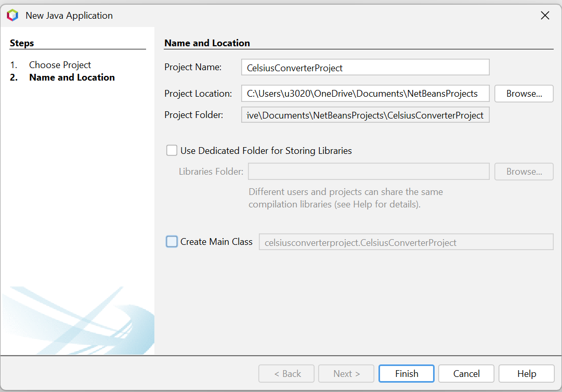Browse for the Project Location
Image resolution: width=562 pixels, height=392 pixels.
pyautogui.click(x=524, y=94)
